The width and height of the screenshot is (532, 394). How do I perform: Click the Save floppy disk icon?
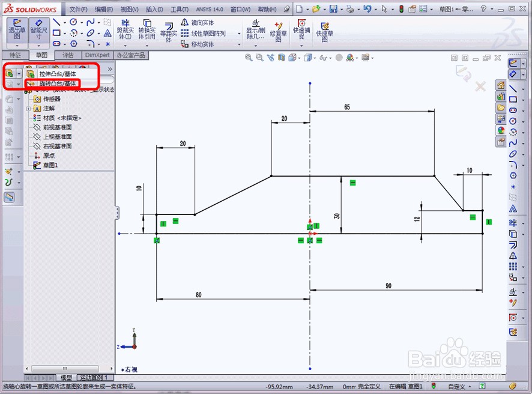[333, 9]
